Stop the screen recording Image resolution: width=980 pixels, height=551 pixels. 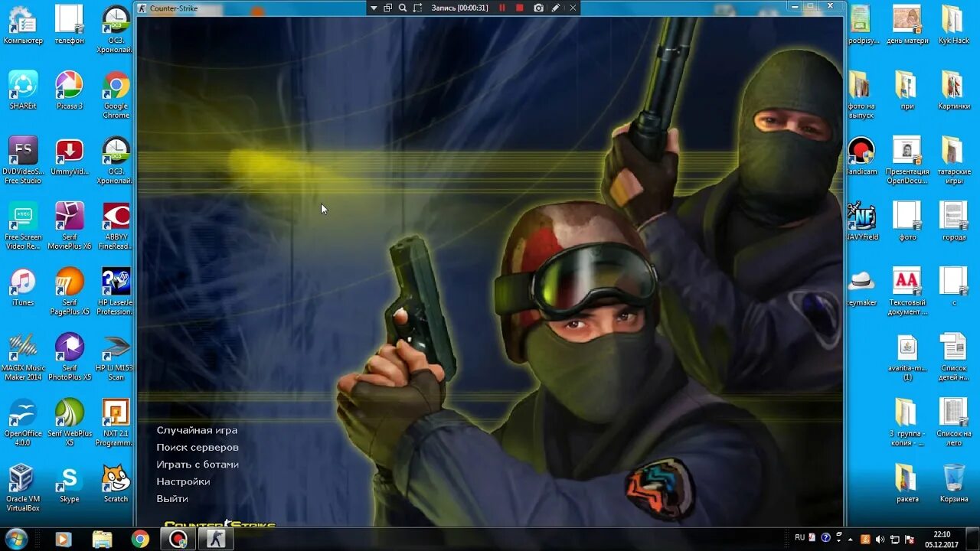pyautogui.click(x=520, y=8)
